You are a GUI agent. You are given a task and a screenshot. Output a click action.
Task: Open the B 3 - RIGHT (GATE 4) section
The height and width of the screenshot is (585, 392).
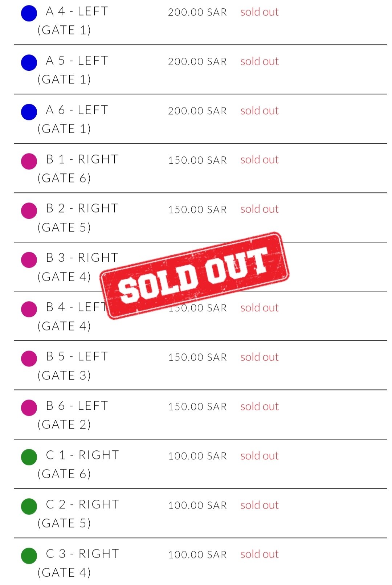[x=78, y=267]
